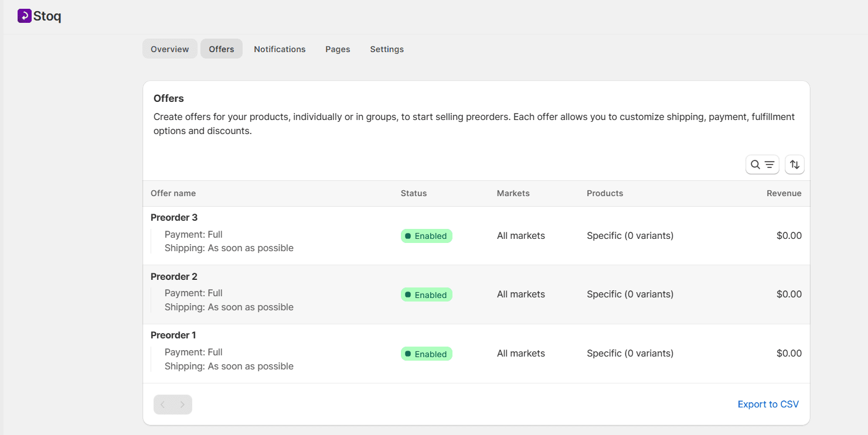Image resolution: width=868 pixels, height=435 pixels.
Task: Select the Offers tab
Action: (221, 49)
